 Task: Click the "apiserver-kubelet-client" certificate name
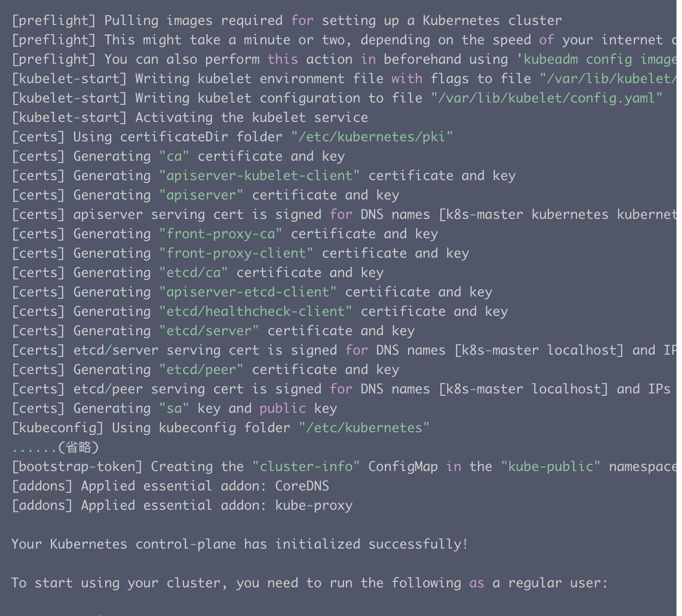point(259,176)
